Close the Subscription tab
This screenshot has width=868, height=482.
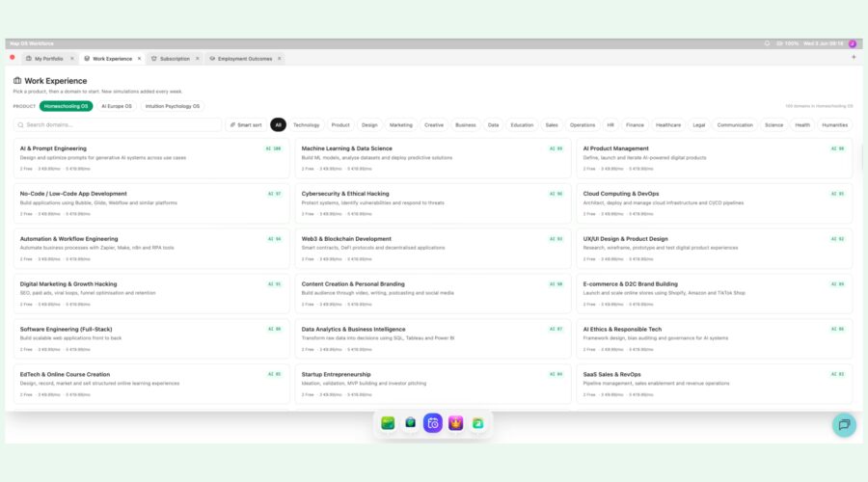click(x=197, y=59)
